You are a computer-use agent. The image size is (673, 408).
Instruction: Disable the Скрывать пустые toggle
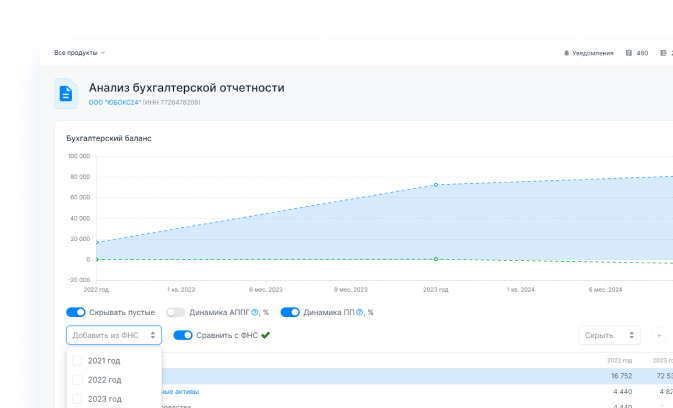pyautogui.click(x=75, y=312)
